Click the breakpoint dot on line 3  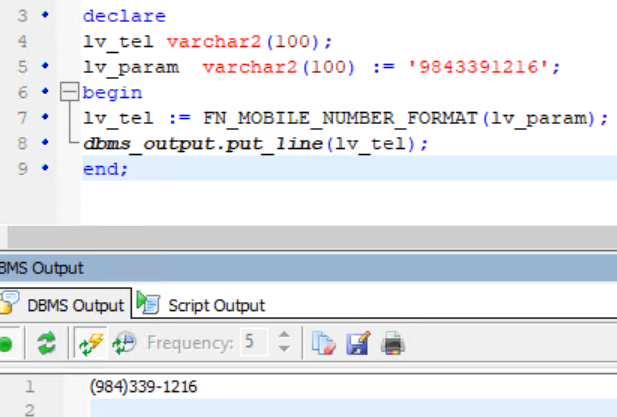coord(45,16)
